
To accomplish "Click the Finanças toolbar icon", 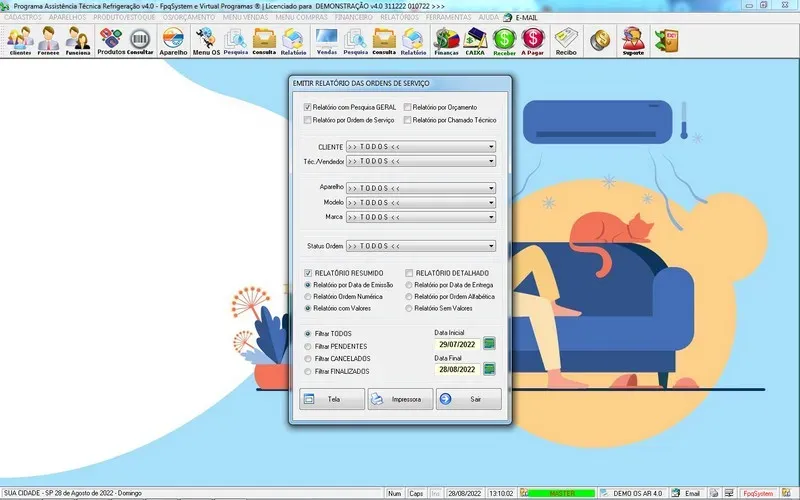I will point(446,41).
